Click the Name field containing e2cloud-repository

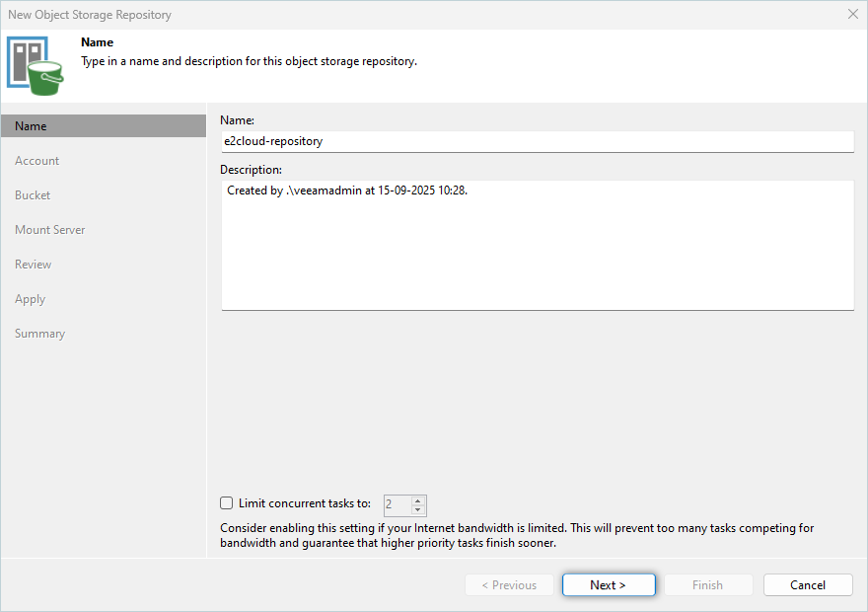[536, 141]
